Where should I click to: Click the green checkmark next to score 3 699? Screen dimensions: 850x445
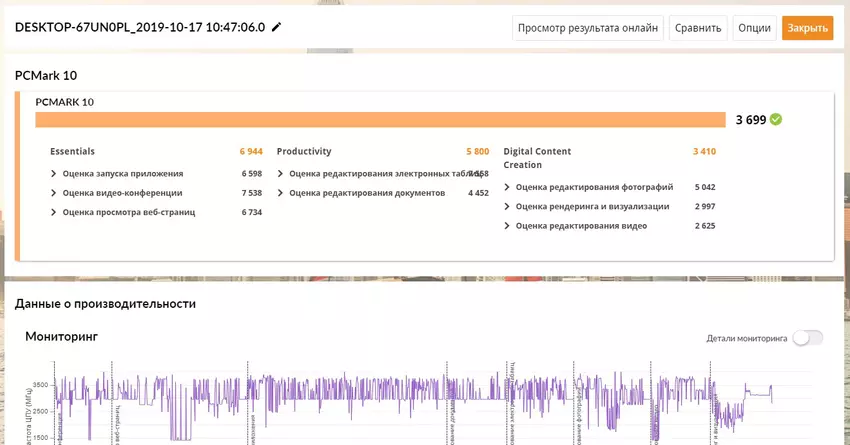[x=776, y=120]
